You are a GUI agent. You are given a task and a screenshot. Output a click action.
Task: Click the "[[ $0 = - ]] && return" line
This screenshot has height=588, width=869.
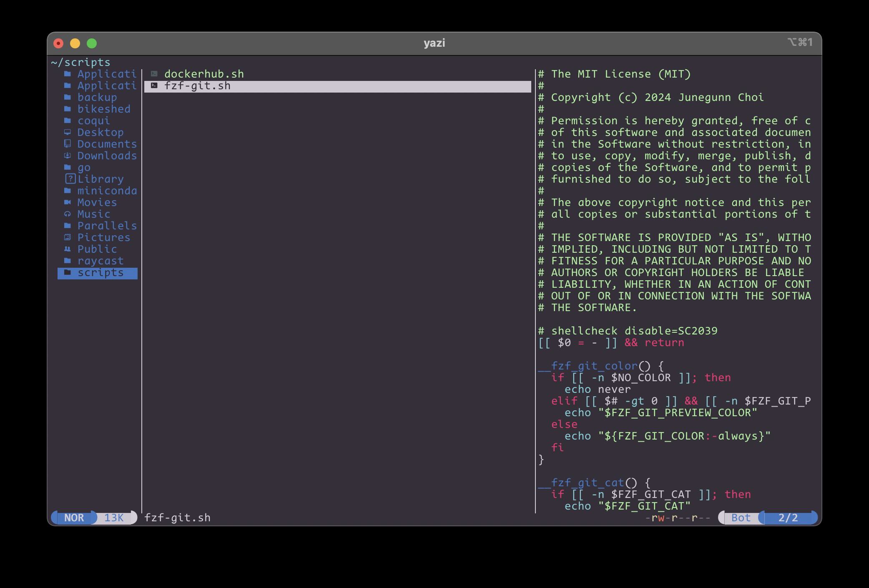pyautogui.click(x=611, y=343)
